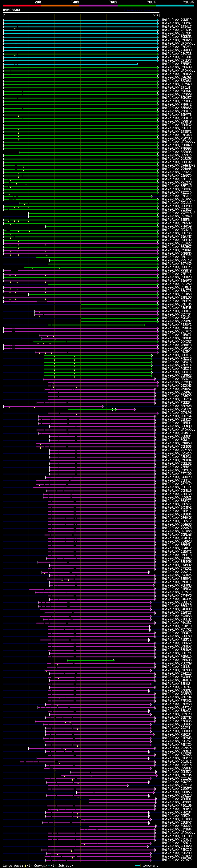Click the UniRef100_A7PD38 label
Screen dimensions: 197x868
[x=177, y=50]
